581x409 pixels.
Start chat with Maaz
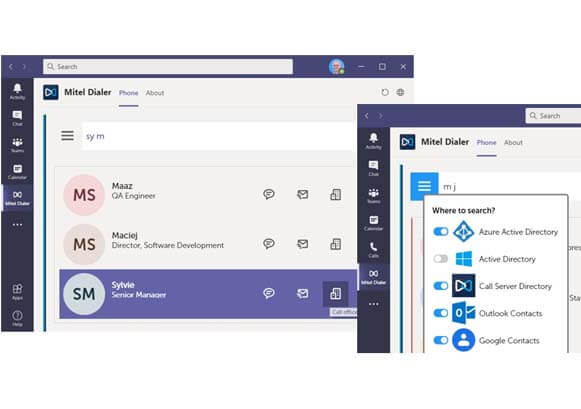[269, 194]
